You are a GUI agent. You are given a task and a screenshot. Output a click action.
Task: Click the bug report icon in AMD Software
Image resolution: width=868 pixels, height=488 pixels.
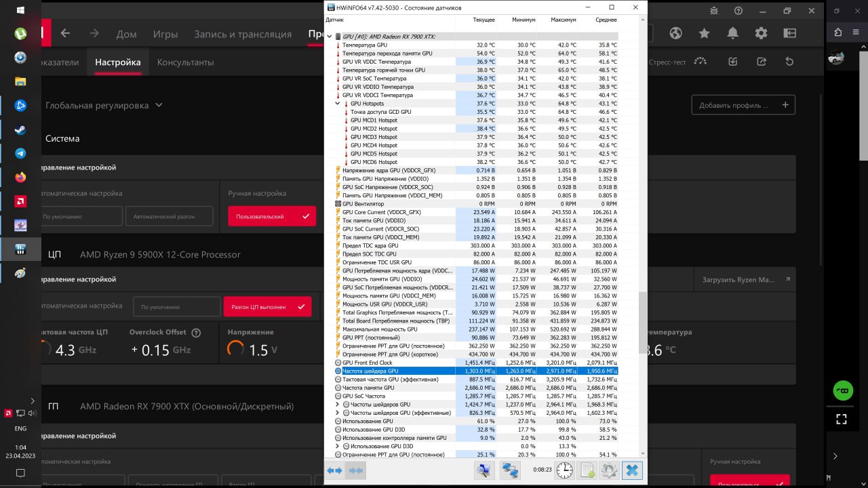click(x=714, y=11)
